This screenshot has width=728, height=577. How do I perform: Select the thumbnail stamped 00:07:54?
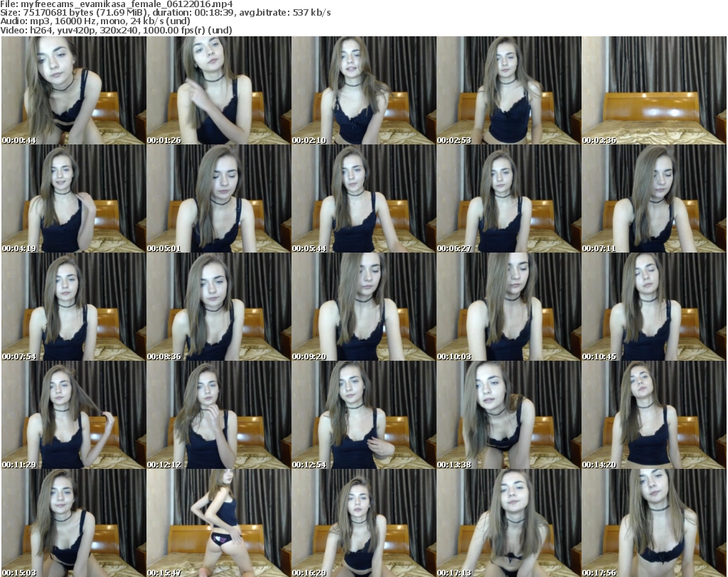coord(74,307)
